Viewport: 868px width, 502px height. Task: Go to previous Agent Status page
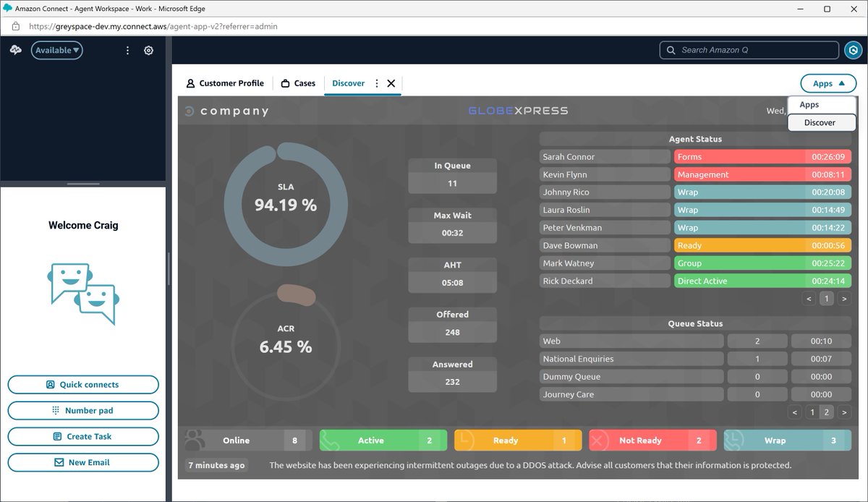coord(809,299)
